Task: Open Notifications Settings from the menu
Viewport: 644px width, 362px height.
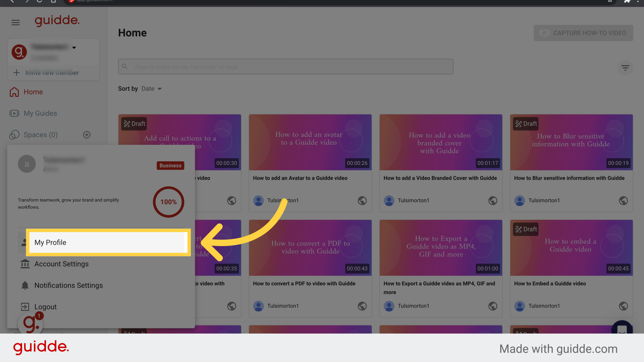Action: tap(68, 285)
